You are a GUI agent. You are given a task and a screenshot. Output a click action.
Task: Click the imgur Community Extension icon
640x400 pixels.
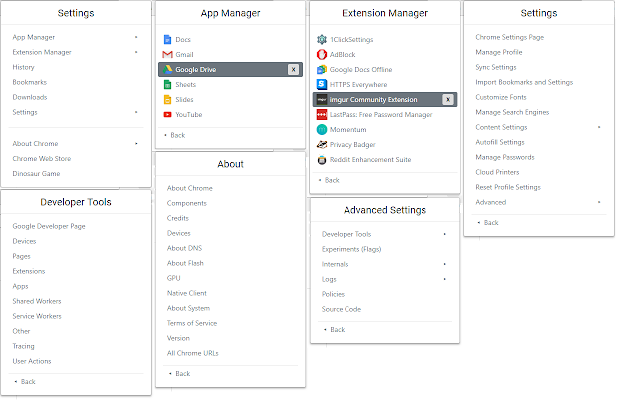[x=322, y=100]
